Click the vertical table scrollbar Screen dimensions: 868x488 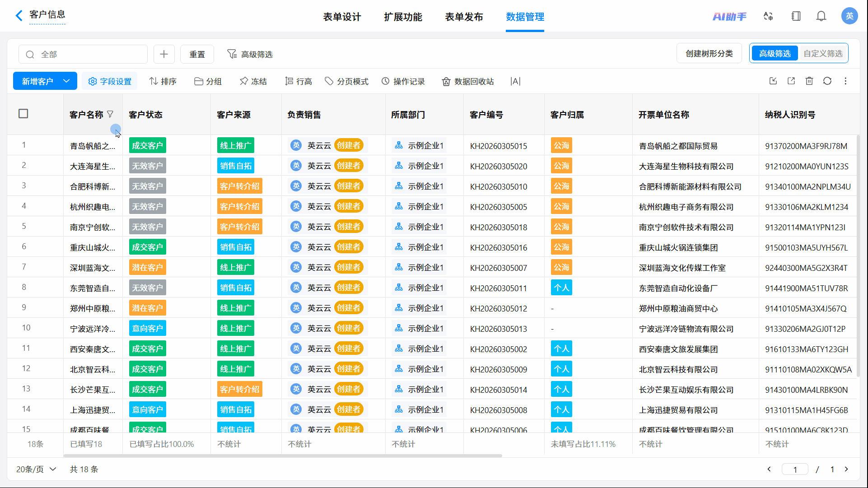(x=858, y=256)
